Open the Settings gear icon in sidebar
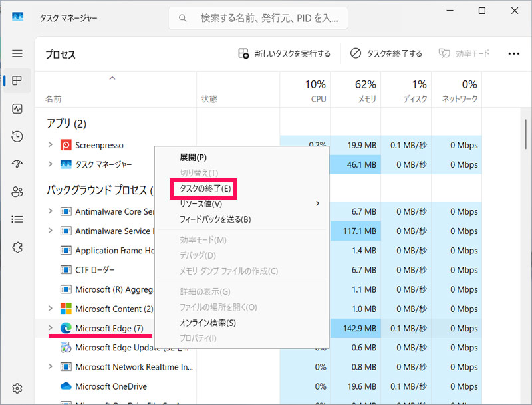The width and height of the screenshot is (532, 405). coord(17,388)
